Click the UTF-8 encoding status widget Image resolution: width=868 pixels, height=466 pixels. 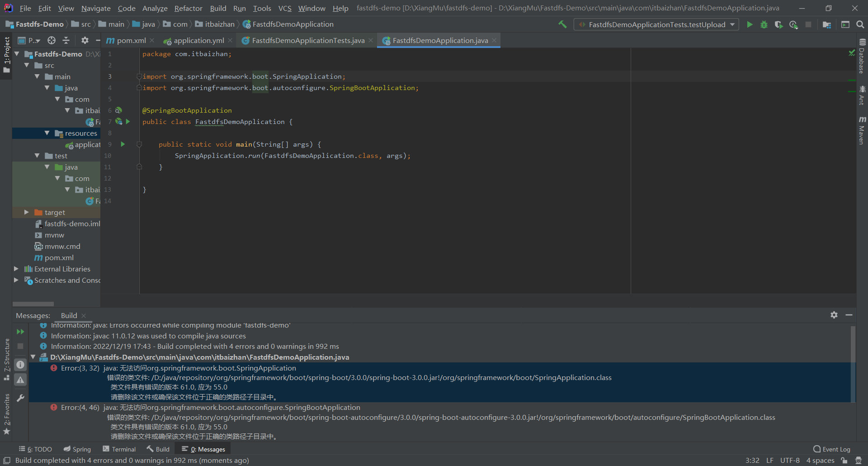(790, 461)
